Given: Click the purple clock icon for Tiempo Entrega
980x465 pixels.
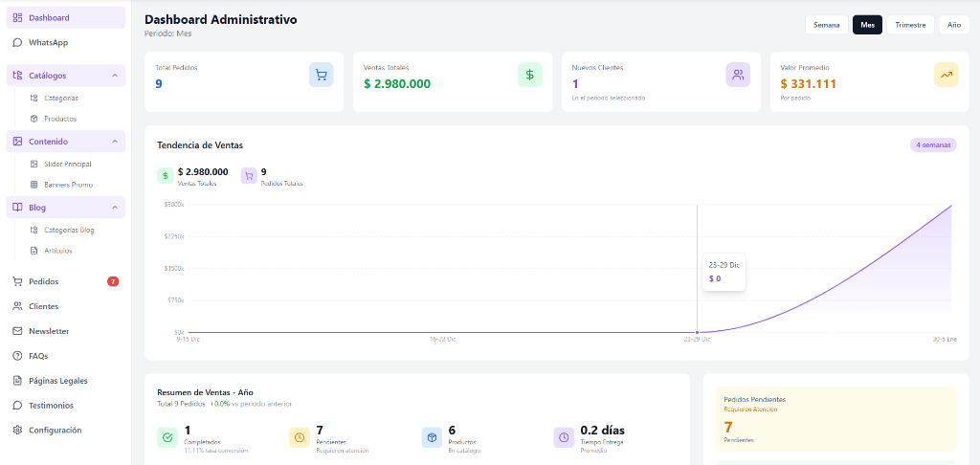Looking at the screenshot, I should pyautogui.click(x=564, y=437).
